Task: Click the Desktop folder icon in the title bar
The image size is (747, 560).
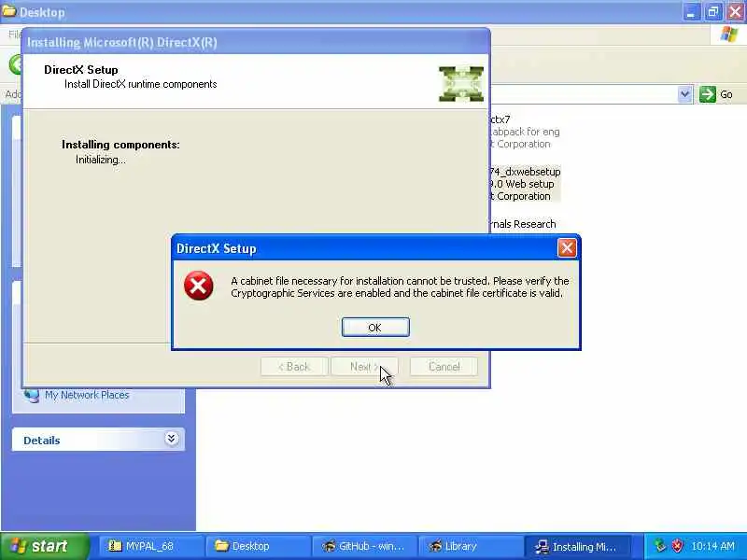Action: click(x=8, y=10)
